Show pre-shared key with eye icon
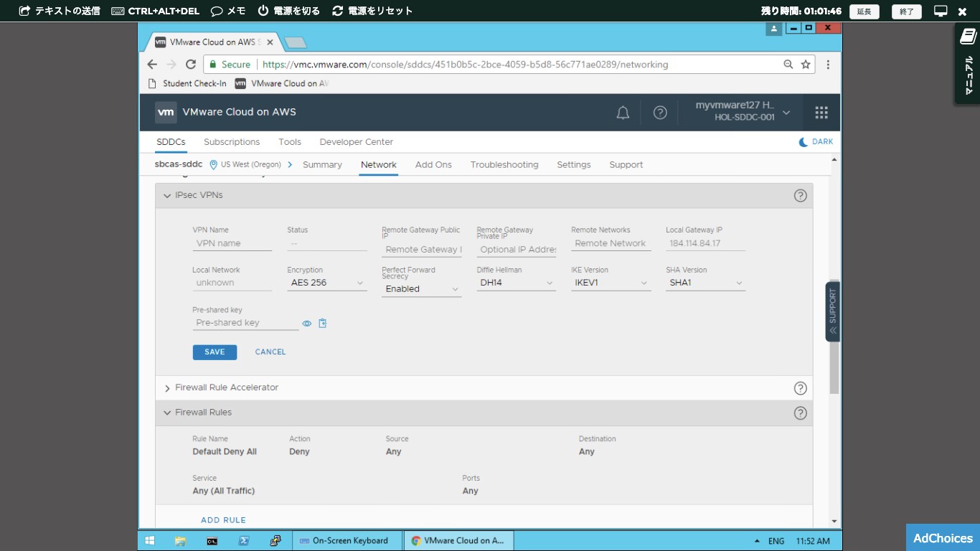Image resolution: width=980 pixels, height=551 pixels. tap(307, 324)
